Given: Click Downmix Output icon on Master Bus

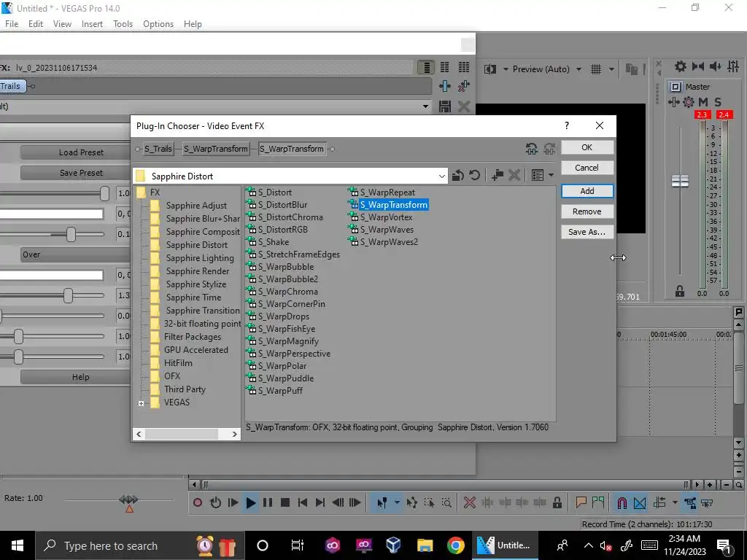Looking at the screenshot, I should [x=698, y=66].
